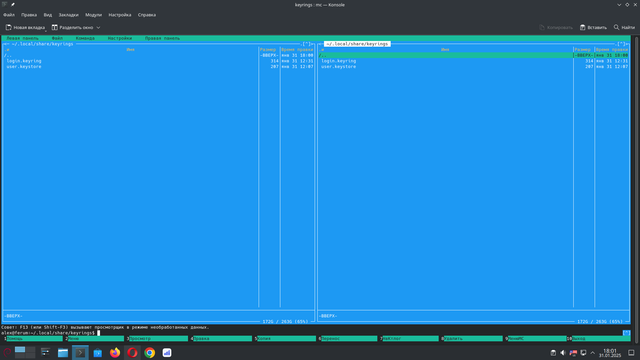Viewport: 640px width, 360px height.
Task: Open the application launcher in taskbar
Action: coord(7,353)
